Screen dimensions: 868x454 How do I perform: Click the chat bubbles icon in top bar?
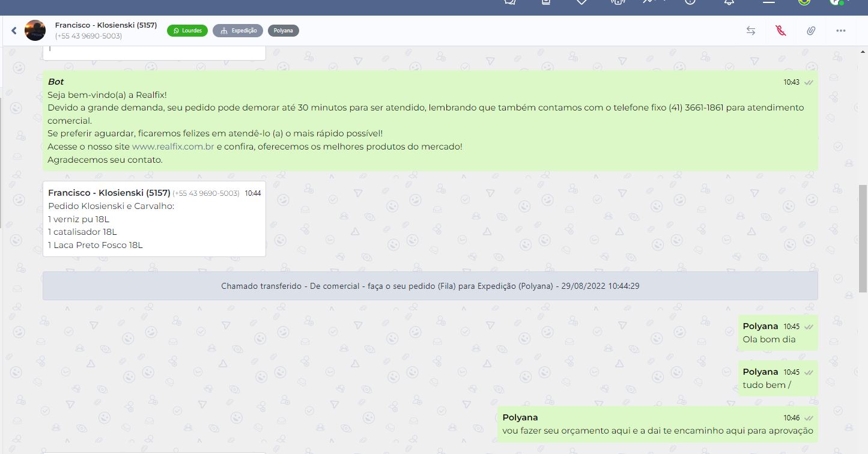tap(510, 2)
